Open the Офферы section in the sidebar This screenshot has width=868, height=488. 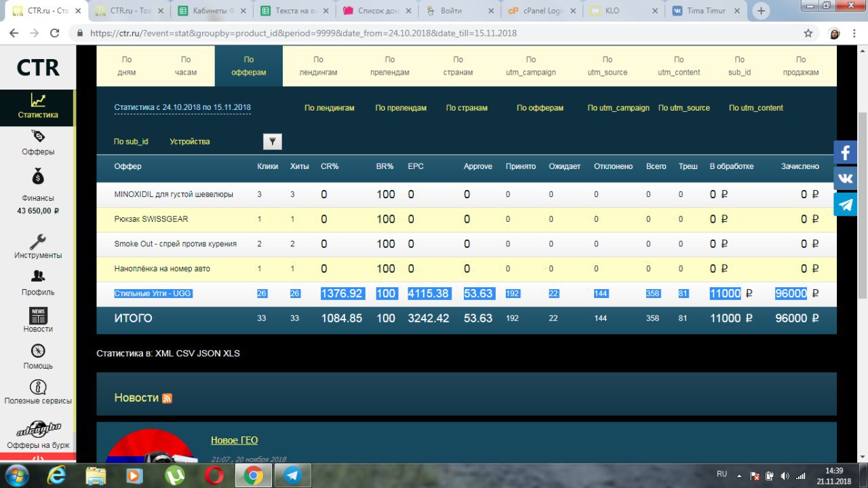coord(38,144)
